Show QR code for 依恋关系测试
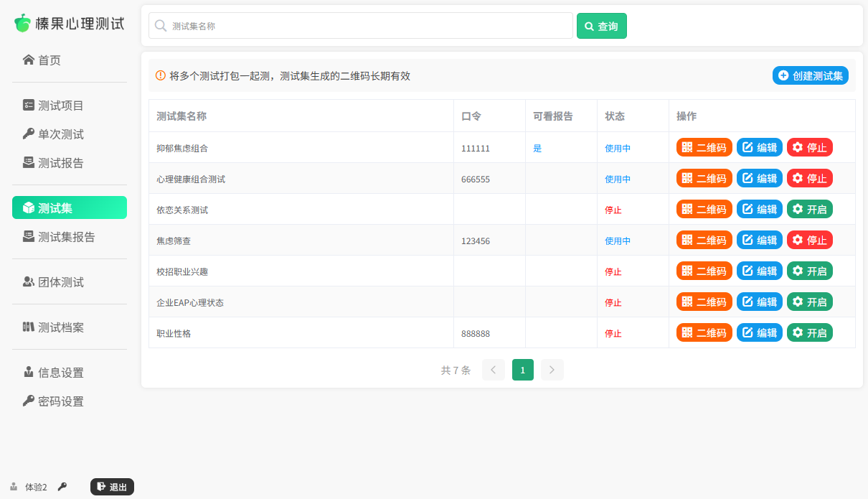 [x=704, y=209]
